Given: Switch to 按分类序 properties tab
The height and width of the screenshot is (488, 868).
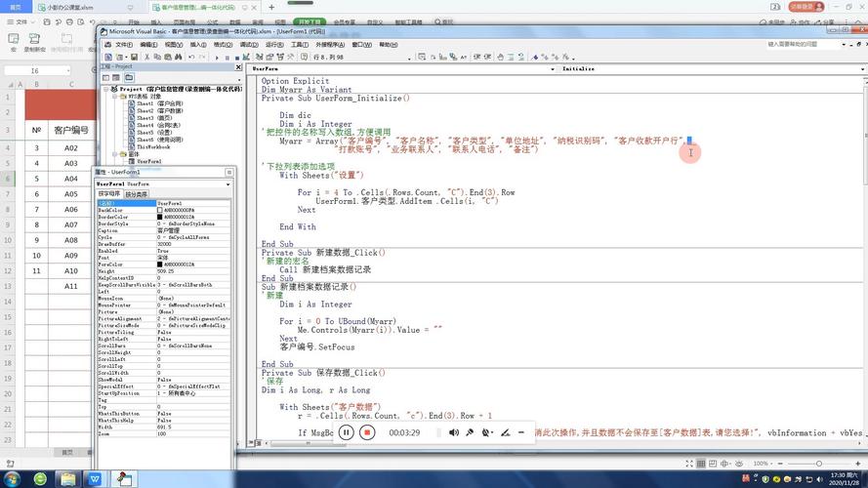Looking at the screenshot, I should pos(137,193).
